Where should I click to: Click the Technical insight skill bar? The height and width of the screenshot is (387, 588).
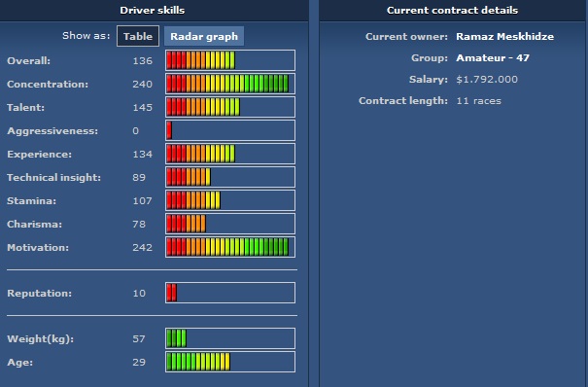(x=230, y=177)
